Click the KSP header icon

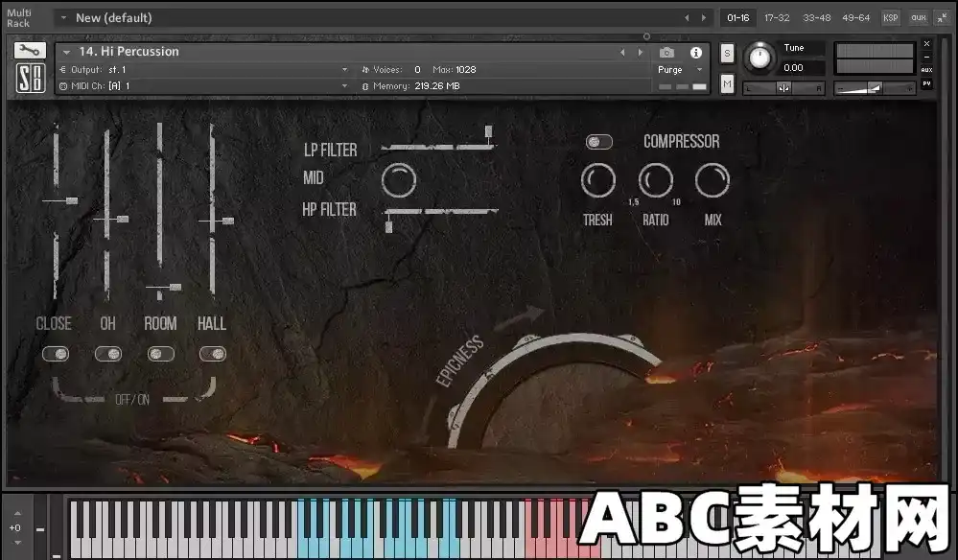point(889,16)
